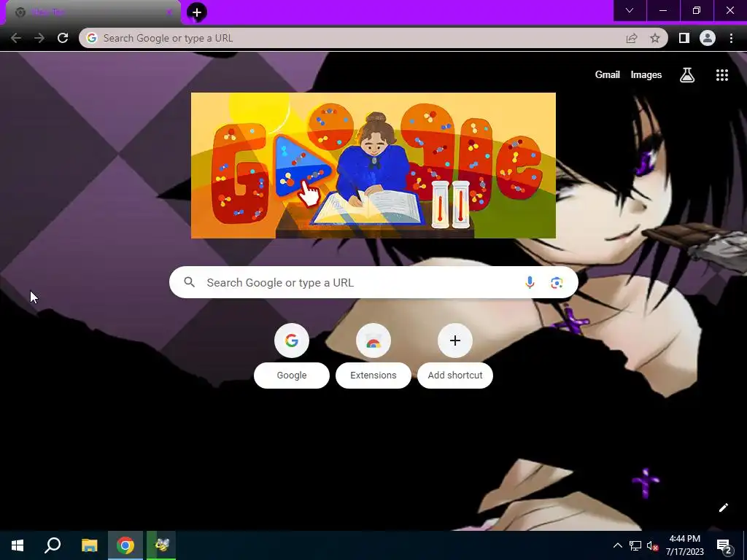Open the bee app in the taskbar
Image resolution: width=747 pixels, height=560 pixels.
[161, 545]
